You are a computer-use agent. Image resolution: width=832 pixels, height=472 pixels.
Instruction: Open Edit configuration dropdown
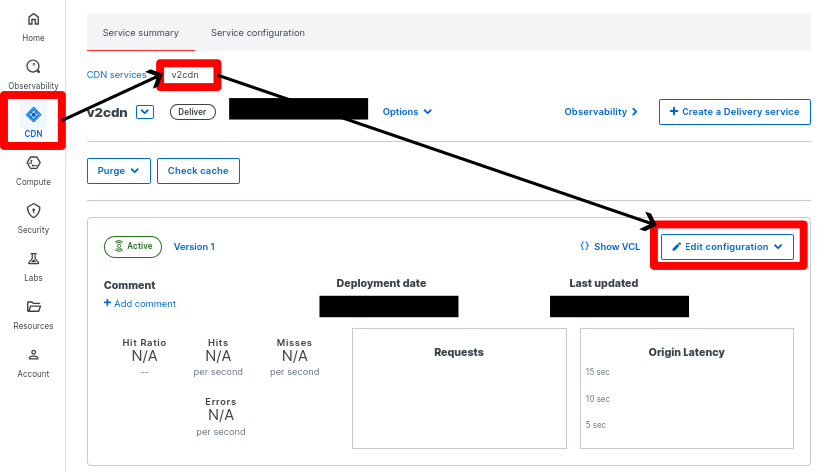pyautogui.click(x=727, y=247)
